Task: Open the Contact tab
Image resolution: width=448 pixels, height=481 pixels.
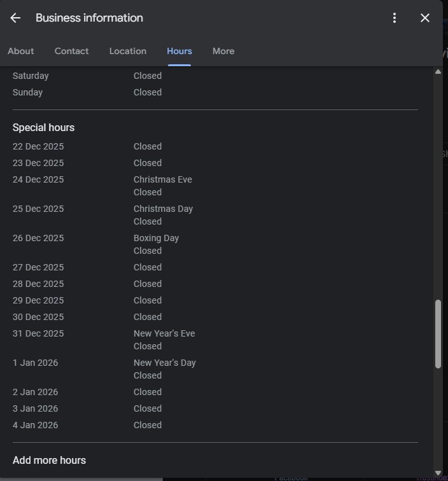Action: point(71,51)
